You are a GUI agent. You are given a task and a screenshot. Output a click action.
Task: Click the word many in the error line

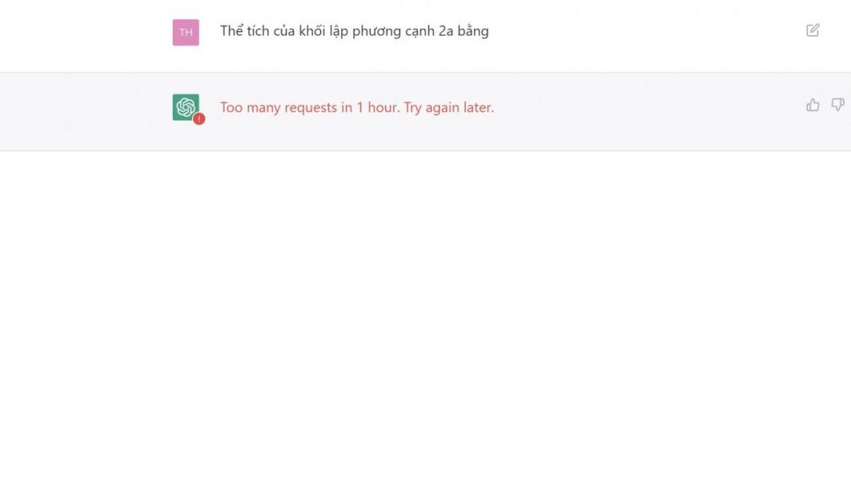[x=264, y=108]
